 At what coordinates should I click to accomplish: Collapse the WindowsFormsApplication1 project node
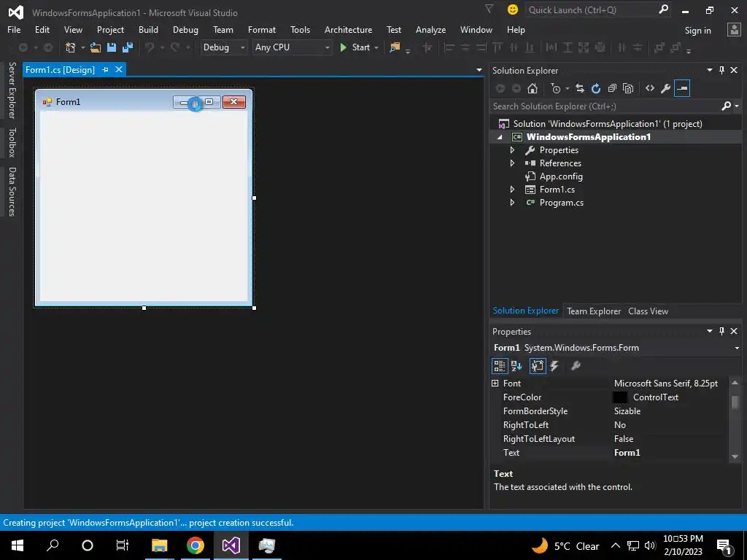coord(500,137)
